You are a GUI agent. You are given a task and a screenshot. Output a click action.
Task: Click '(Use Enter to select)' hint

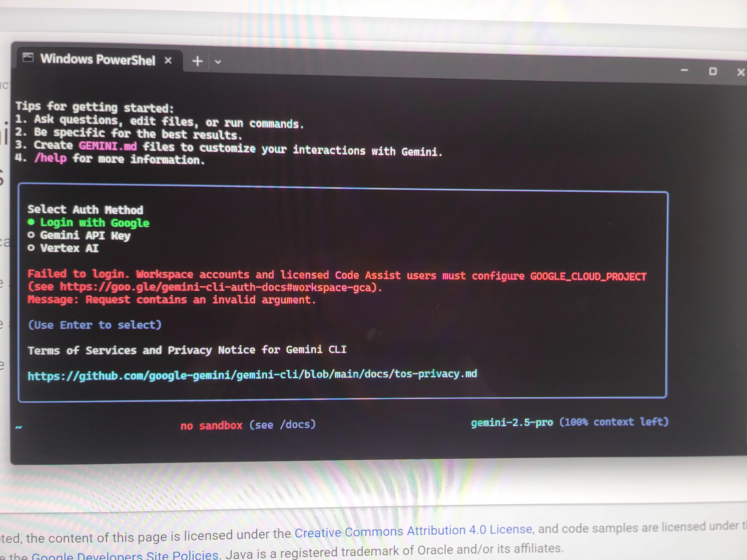pyautogui.click(x=95, y=325)
